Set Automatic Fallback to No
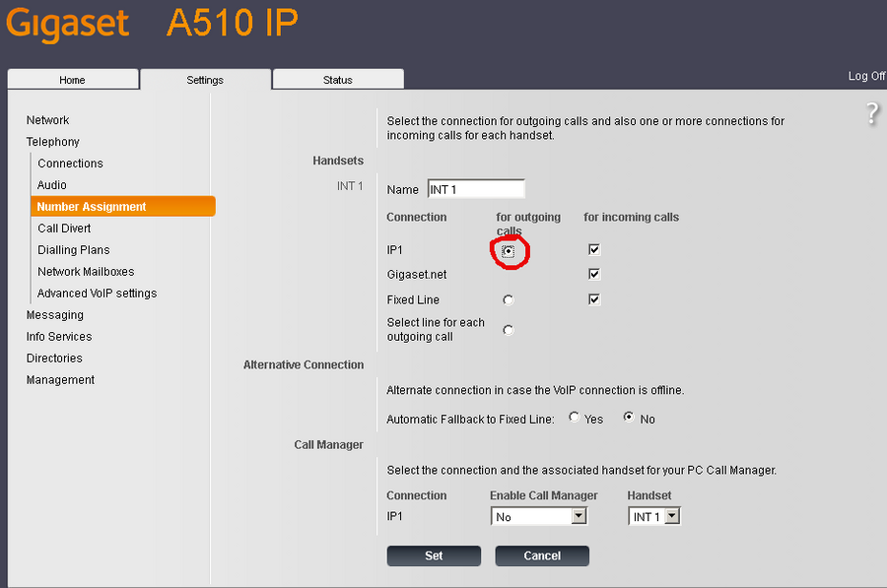 coord(629,418)
